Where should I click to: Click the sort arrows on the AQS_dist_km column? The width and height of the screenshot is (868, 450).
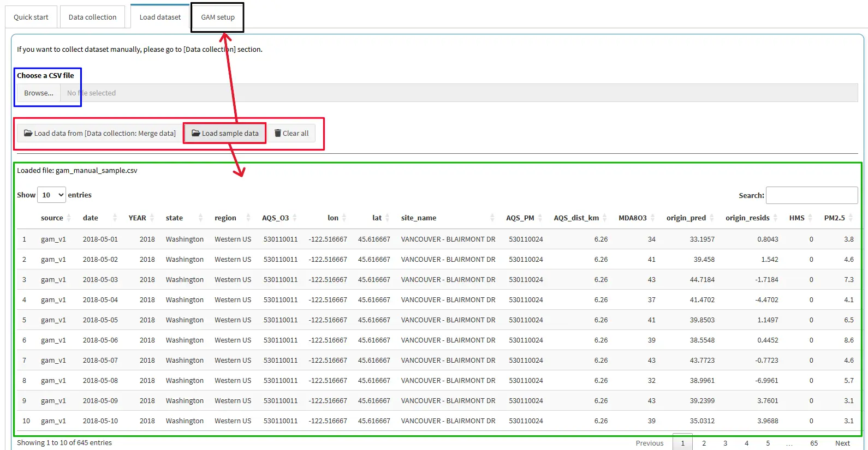pos(604,218)
